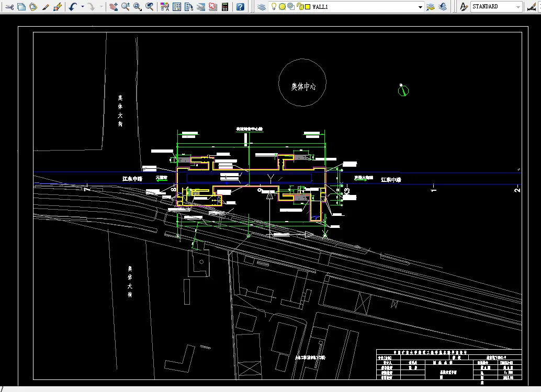Open the Layer Properties Manager icon
Image resolution: width=541 pixels, height=392 pixels.
(x=262, y=7)
